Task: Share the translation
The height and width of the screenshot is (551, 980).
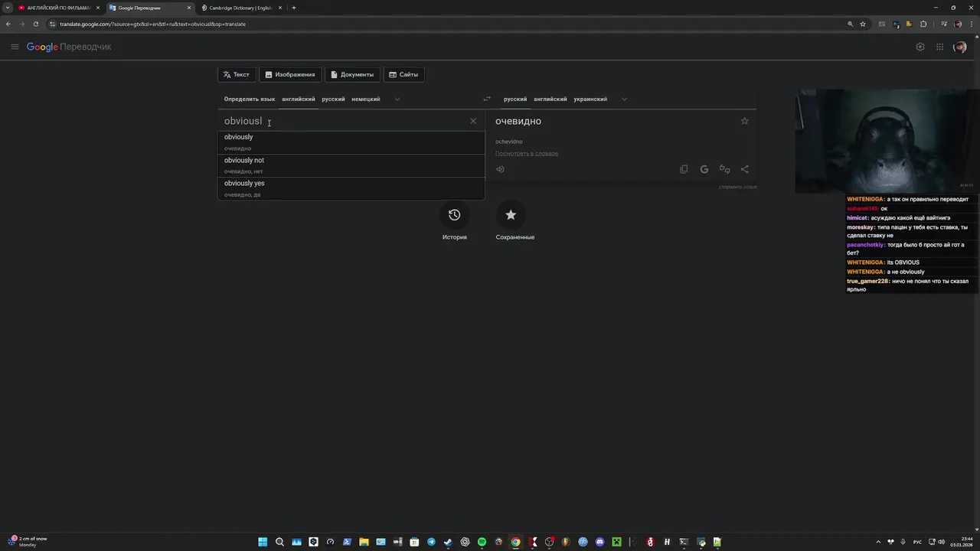Action: (x=744, y=169)
